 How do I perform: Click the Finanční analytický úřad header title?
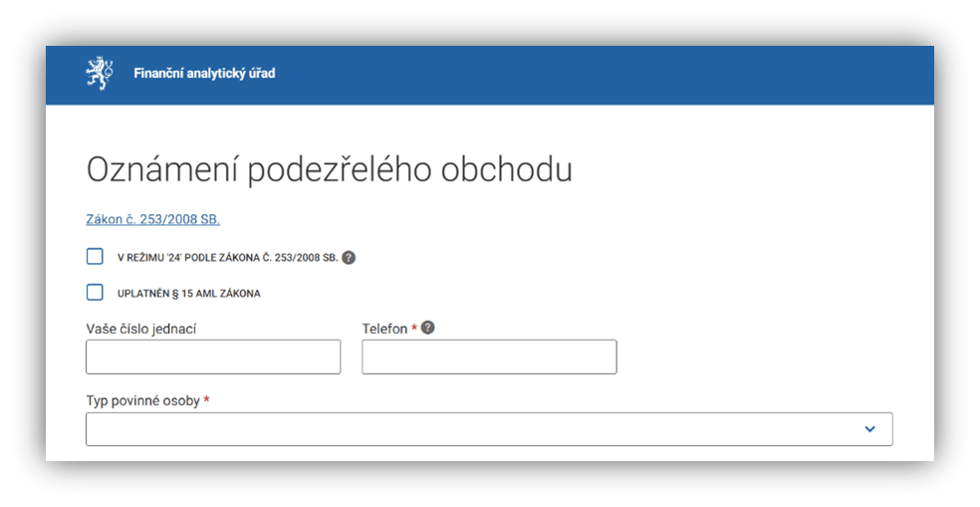204,74
